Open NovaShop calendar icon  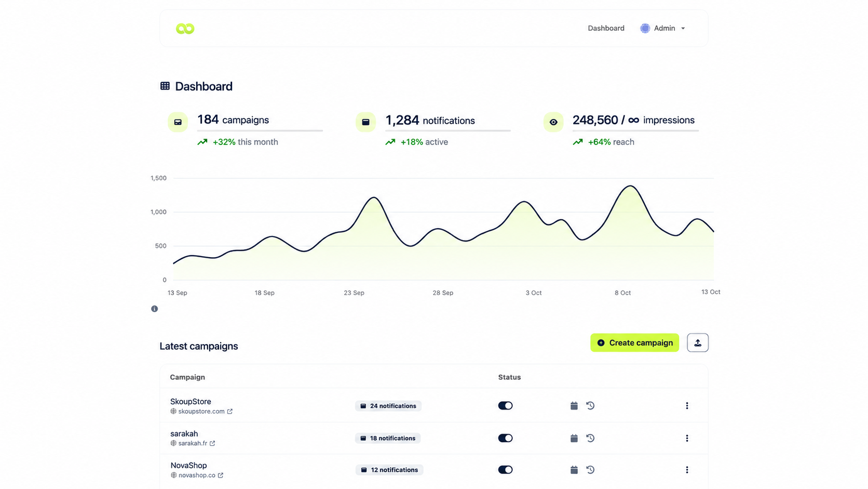click(x=574, y=470)
